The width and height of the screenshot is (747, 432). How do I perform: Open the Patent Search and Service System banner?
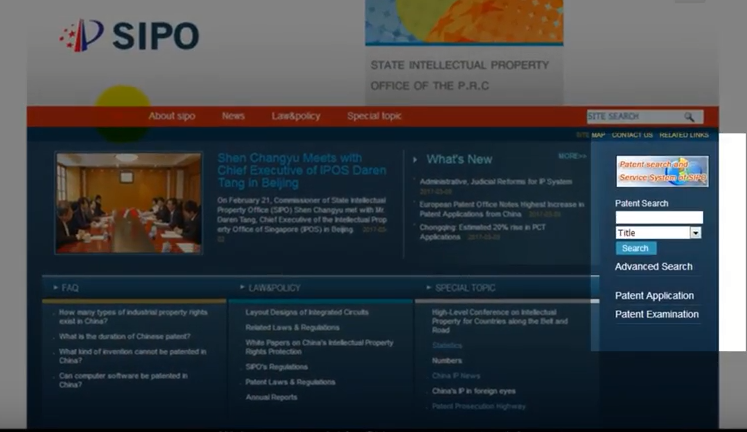662,170
